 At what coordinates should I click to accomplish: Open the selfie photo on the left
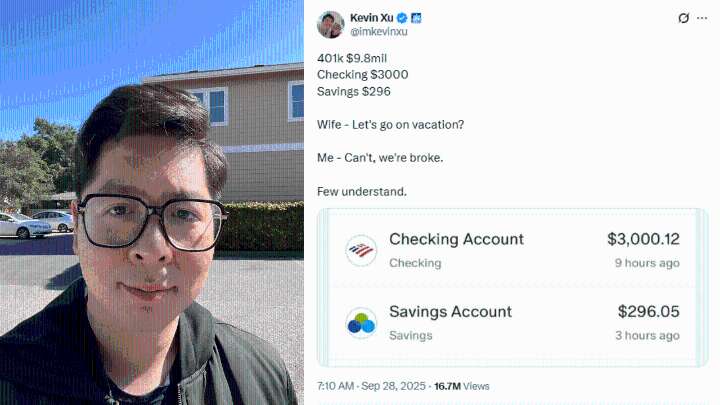coord(152,202)
